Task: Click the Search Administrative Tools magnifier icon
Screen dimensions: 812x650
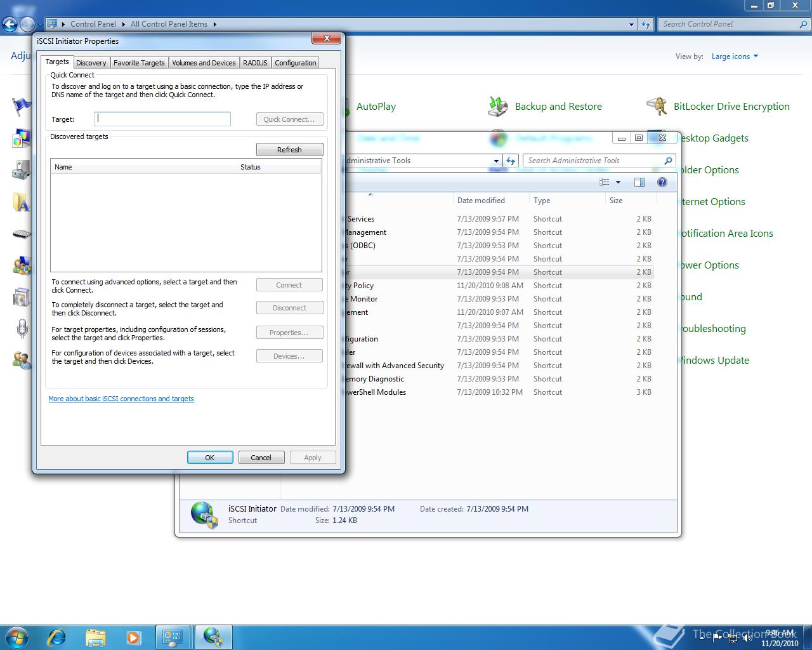Action: pyautogui.click(x=667, y=161)
